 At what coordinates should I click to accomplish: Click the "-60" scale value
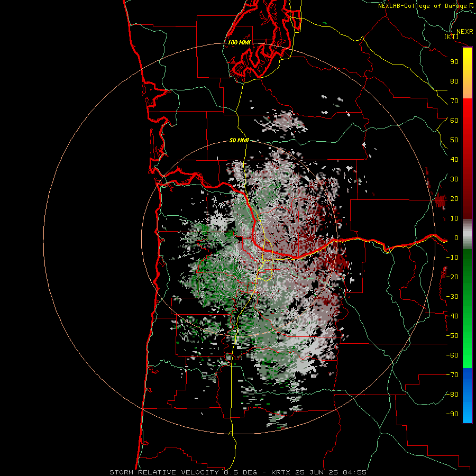pos(452,355)
